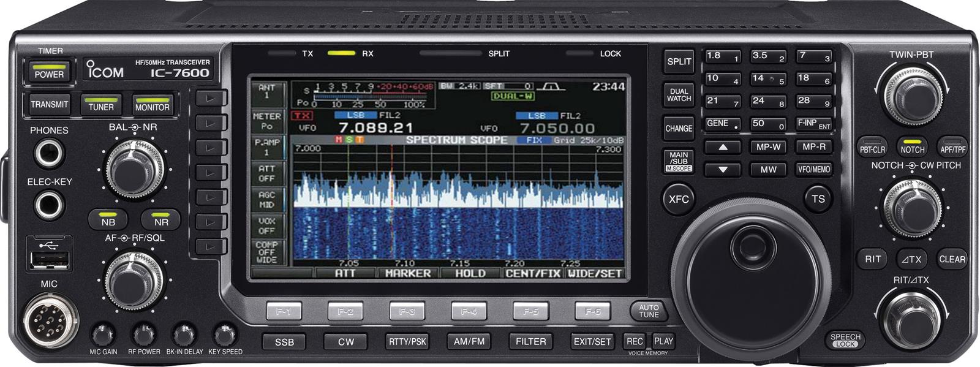980x367 pixels.
Task: Click the MAIN/SUB M.SCOPE button
Action: (x=679, y=162)
